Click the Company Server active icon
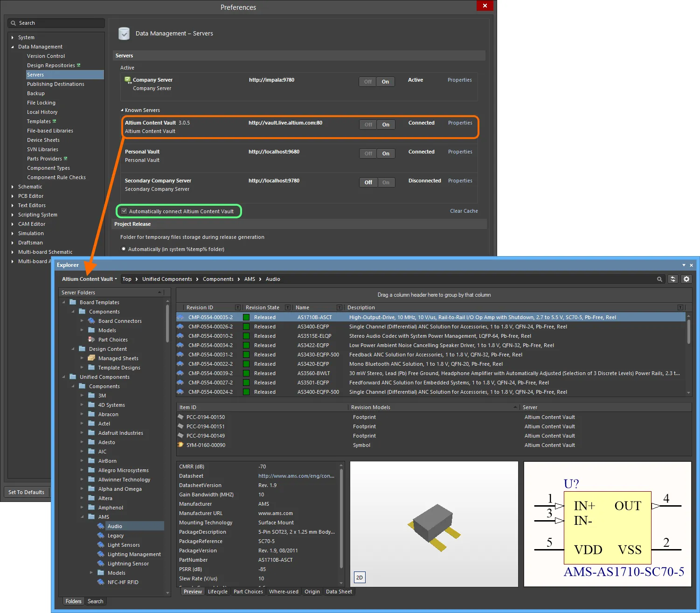700x613 pixels. click(x=128, y=80)
